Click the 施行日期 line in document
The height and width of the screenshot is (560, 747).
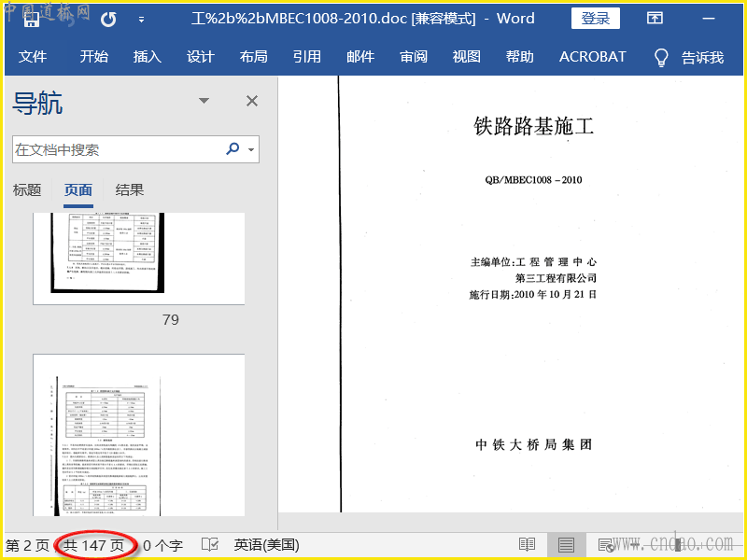[x=532, y=294]
